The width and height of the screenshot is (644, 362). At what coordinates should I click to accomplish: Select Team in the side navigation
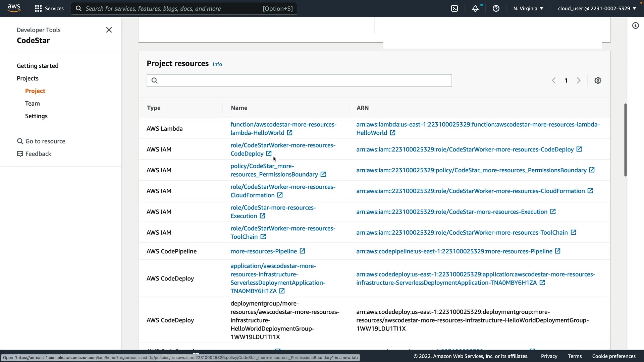[33, 104]
